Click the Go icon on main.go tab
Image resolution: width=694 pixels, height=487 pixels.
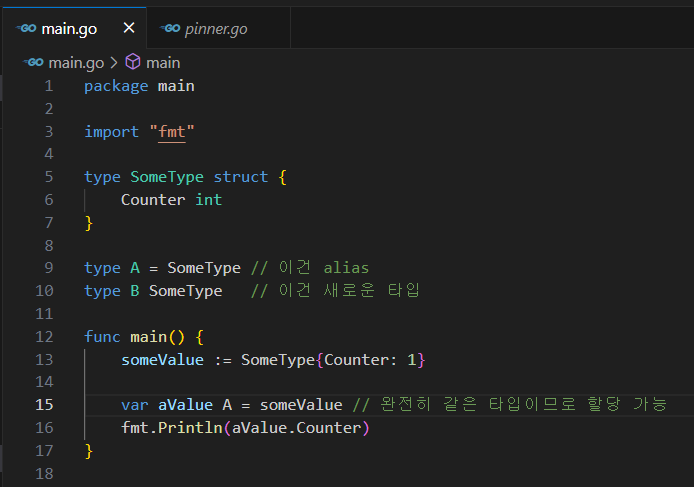click(26, 29)
